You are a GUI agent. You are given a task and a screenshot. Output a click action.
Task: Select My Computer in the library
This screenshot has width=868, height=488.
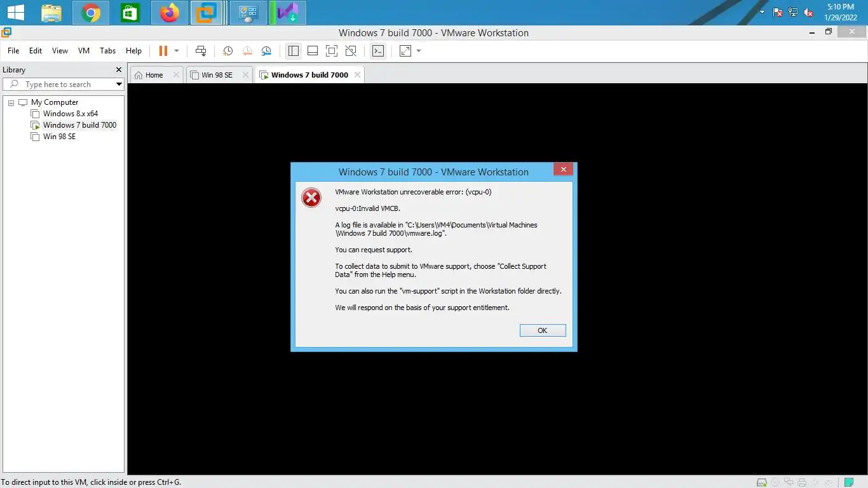55,102
